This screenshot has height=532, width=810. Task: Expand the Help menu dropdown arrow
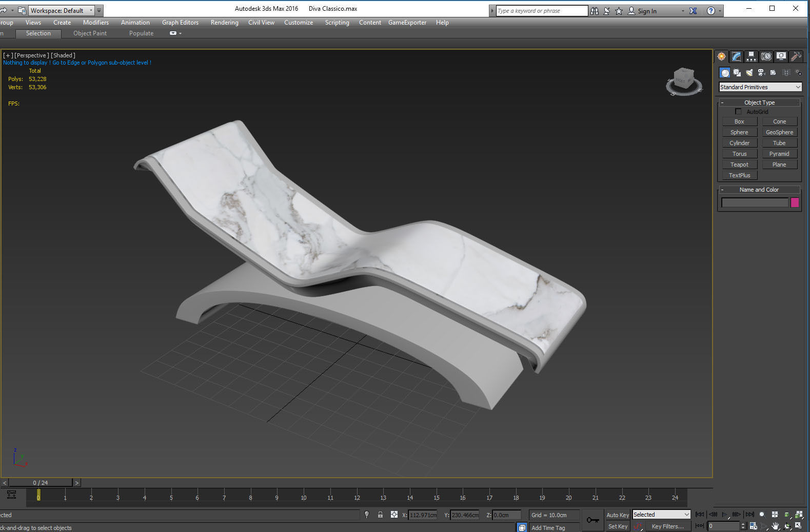(720, 11)
